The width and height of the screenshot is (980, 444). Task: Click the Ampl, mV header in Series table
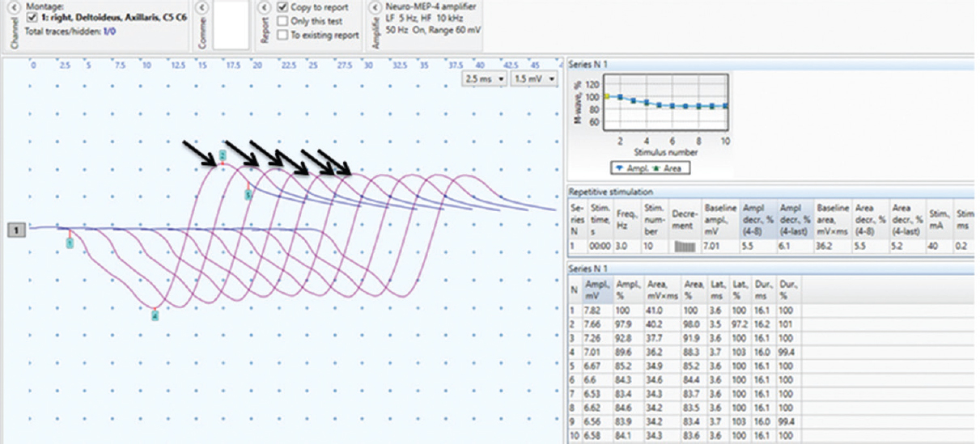click(x=596, y=289)
